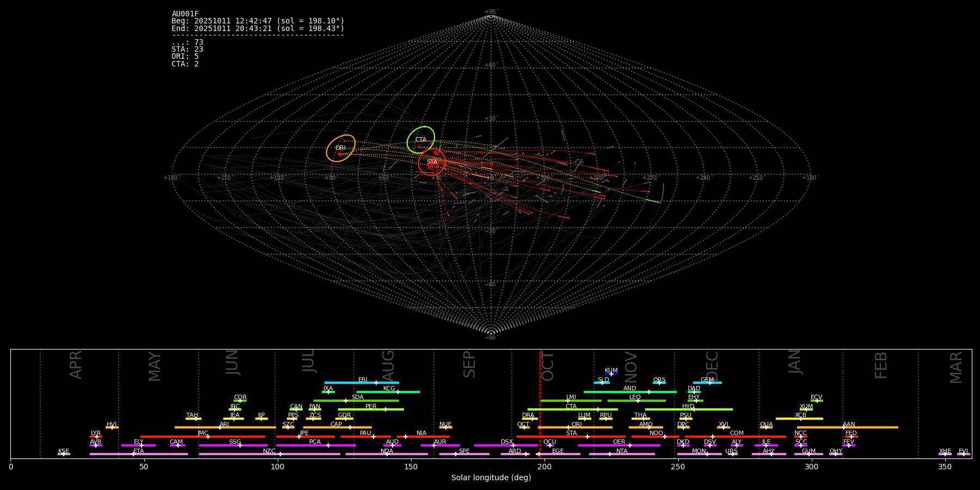Click the OCT month label in timeline
Screen dimensions: 980x490
[x=548, y=366]
